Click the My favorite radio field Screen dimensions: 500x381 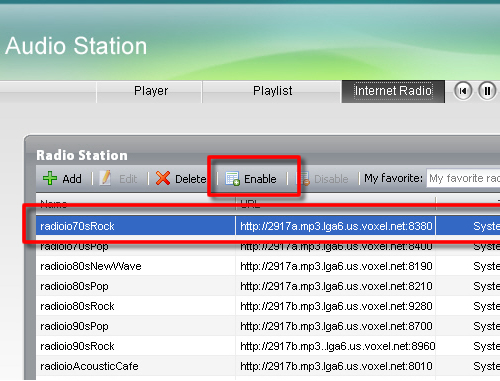tap(463, 178)
